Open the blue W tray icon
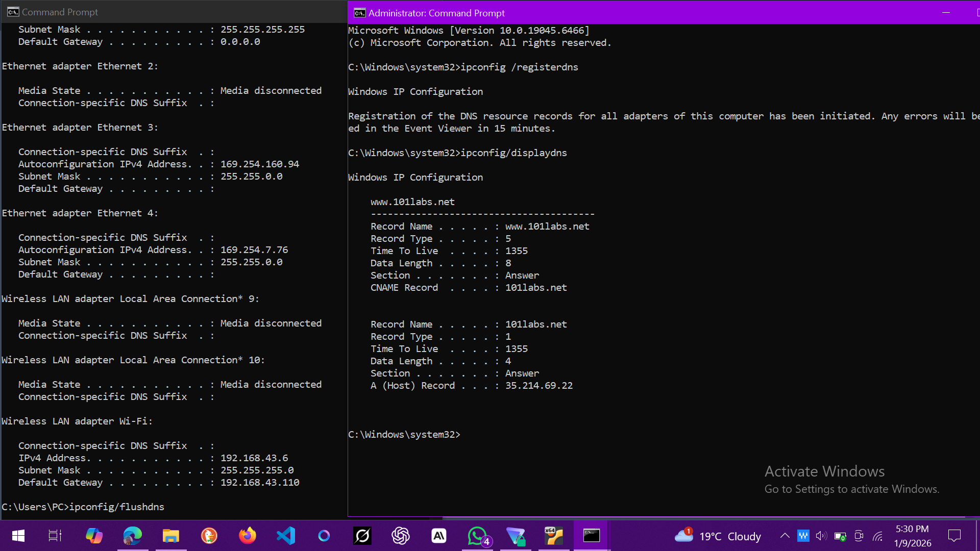This screenshot has width=980, height=551. coord(803,536)
